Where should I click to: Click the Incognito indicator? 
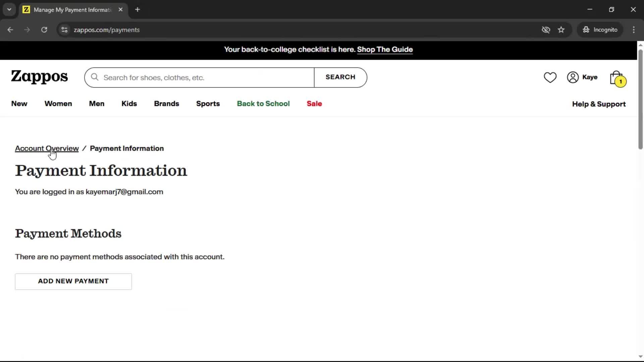(600, 30)
